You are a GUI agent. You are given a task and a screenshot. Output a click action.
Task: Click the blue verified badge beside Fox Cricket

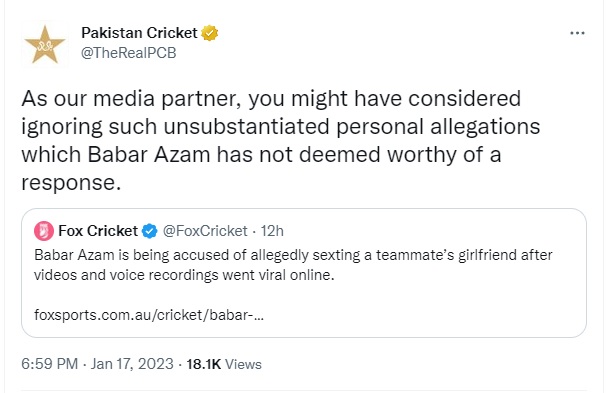coord(150,231)
